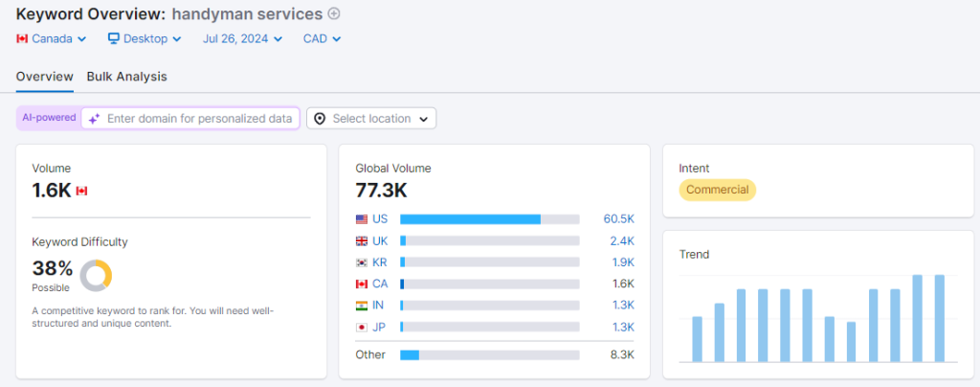Image resolution: width=980 pixels, height=387 pixels.
Task: Click the 77.3K Global Volume value
Action: pos(381,190)
